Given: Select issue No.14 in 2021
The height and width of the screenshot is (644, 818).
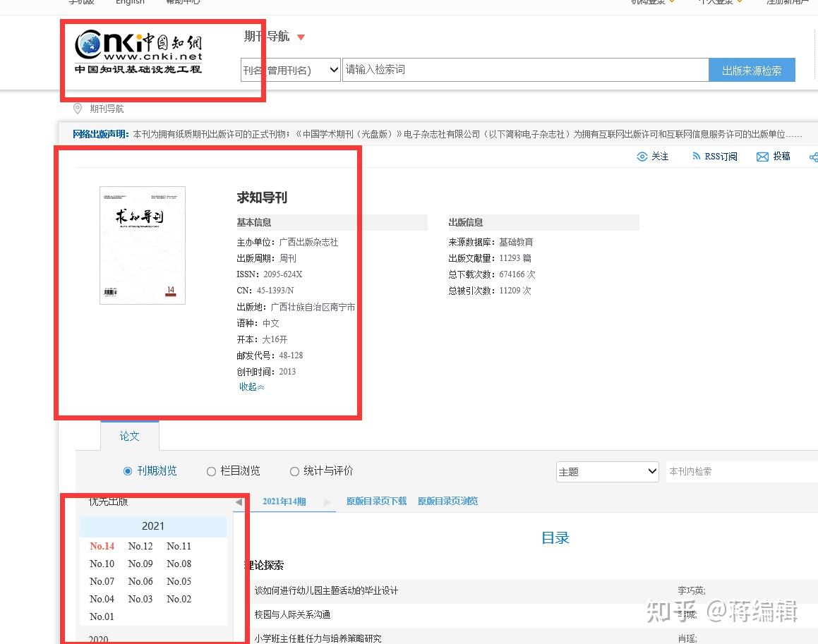Looking at the screenshot, I should click(102, 546).
